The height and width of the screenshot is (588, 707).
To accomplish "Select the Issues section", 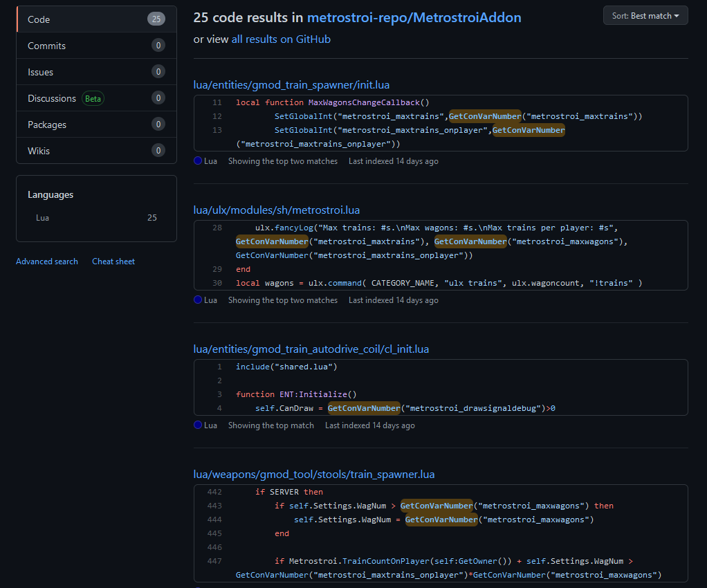I will (x=40, y=71).
